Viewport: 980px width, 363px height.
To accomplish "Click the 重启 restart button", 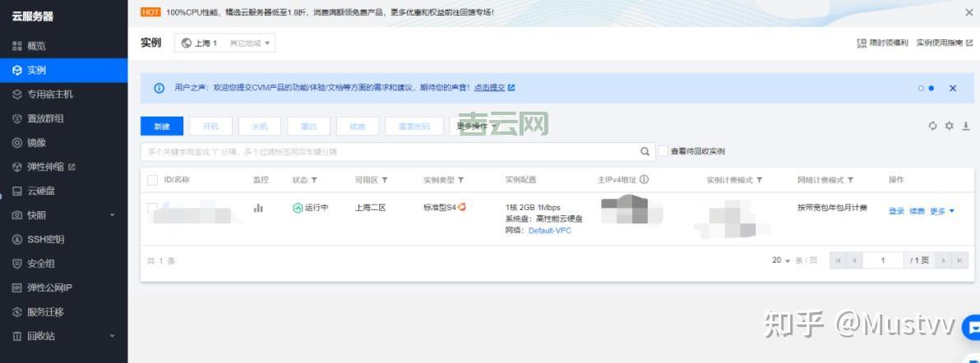I will point(309,126).
